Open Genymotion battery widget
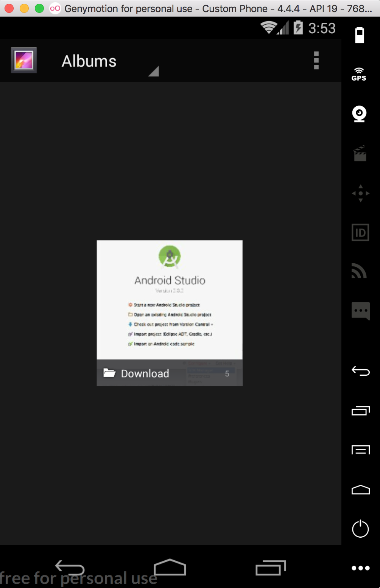The image size is (380, 588). click(x=359, y=35)
